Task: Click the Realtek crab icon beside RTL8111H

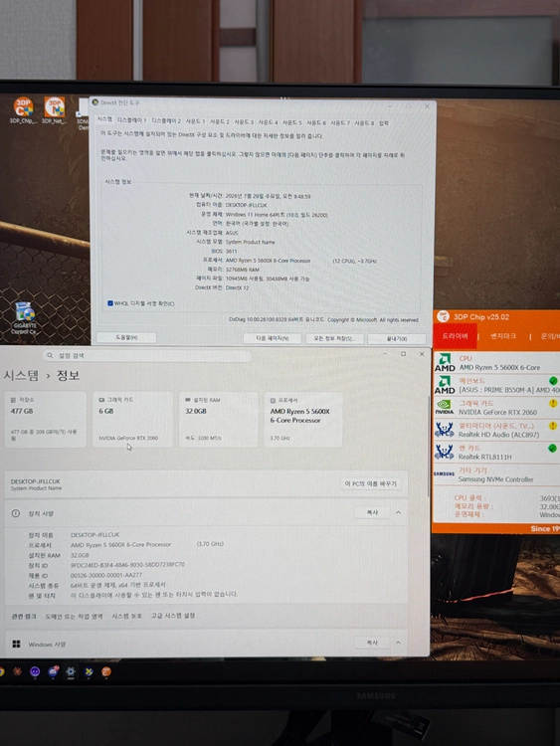Action: (445, 452)
